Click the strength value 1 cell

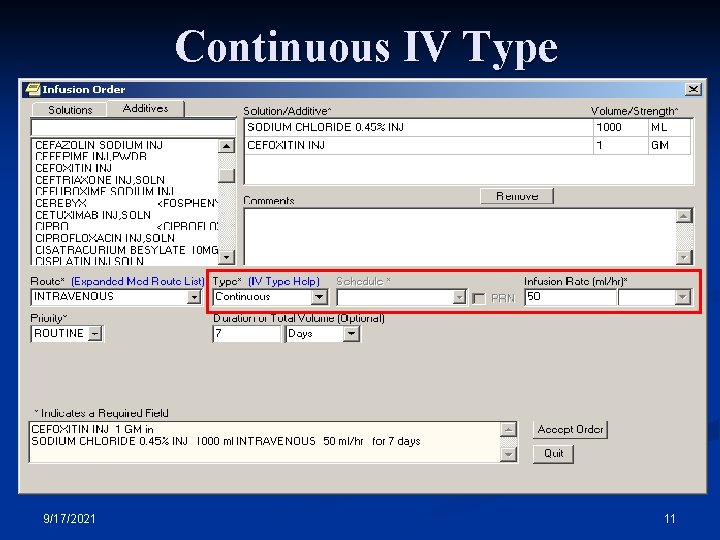pyautogui.click(x=620, y=145)
